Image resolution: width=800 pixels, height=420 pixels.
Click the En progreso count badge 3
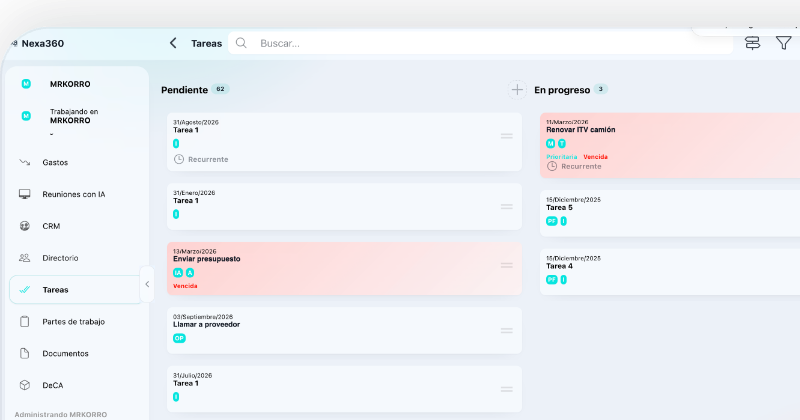click(x=601, y=89)
